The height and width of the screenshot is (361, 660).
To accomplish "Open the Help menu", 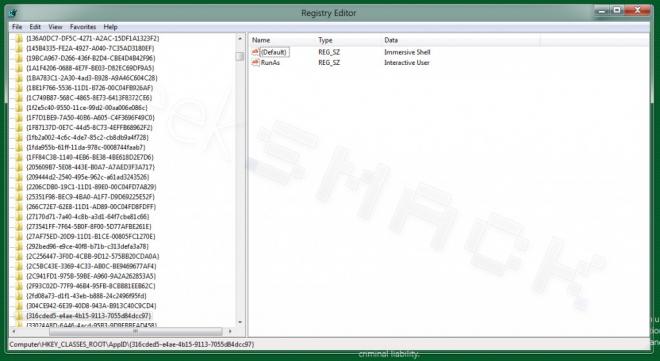I will click(110, 27).
